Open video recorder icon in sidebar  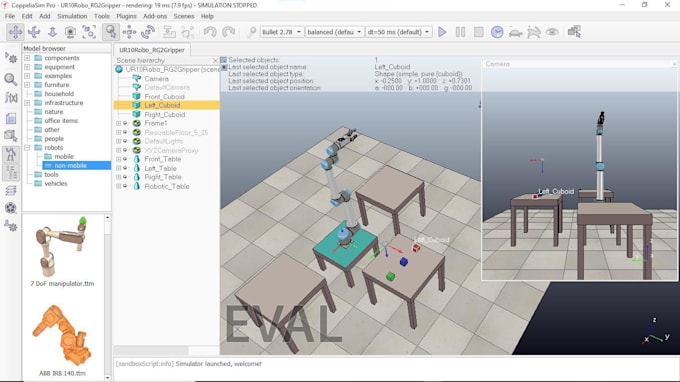11,208
